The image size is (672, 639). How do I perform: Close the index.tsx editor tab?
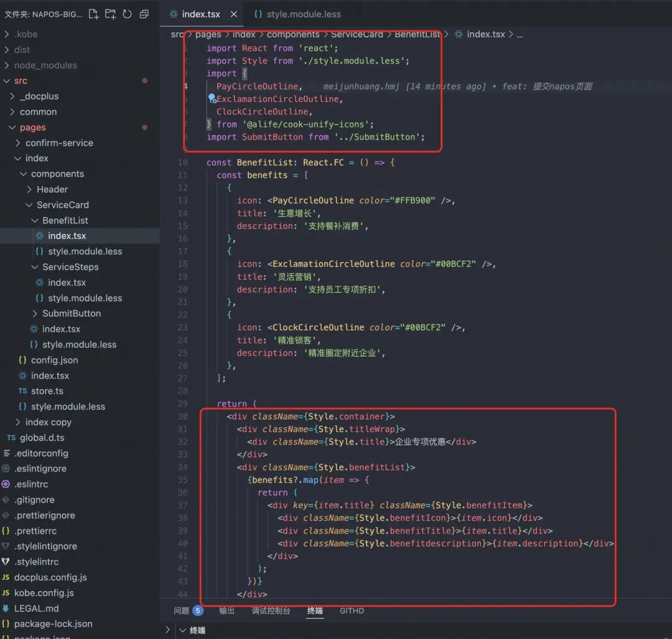(233, 14)
